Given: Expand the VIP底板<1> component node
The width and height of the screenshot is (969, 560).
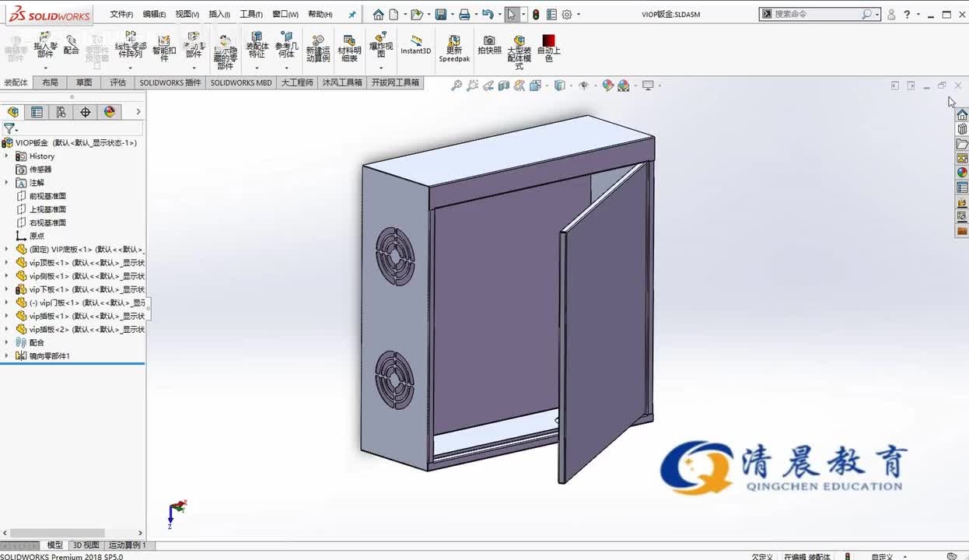Looking at the screenshot, I should point(6,250).
